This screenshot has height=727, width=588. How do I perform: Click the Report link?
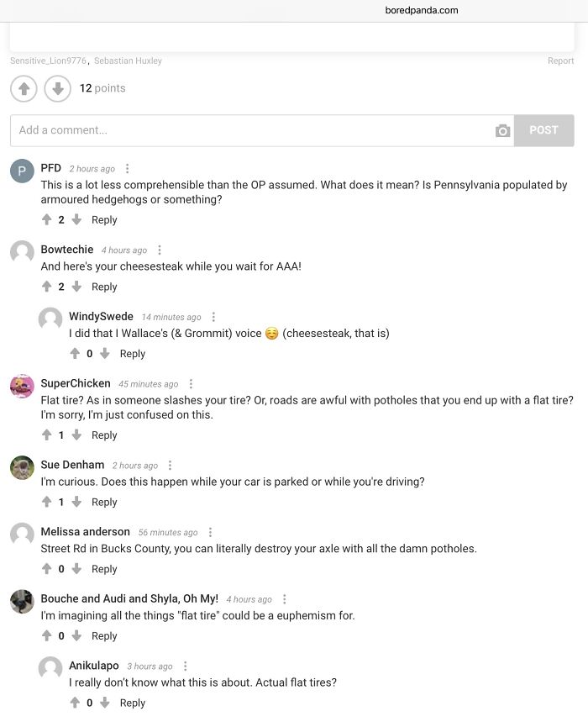561,61
